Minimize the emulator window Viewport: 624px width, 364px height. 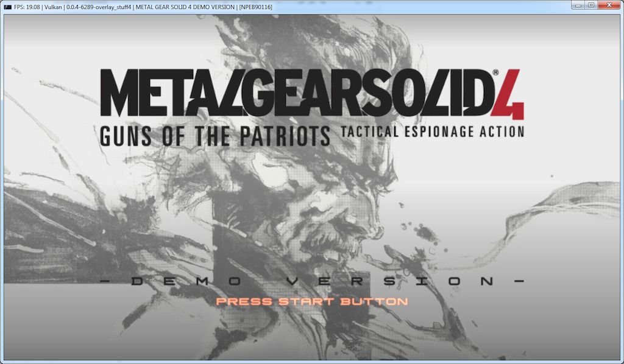[x=578, y=5]
